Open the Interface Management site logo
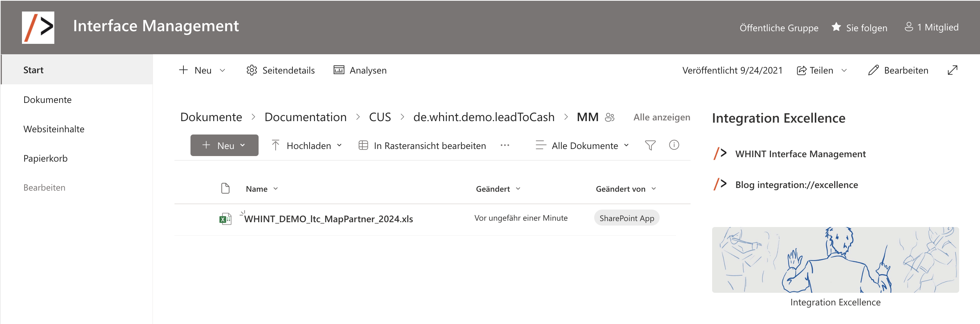This screenshot has height=324, width=980. (38, 27)
